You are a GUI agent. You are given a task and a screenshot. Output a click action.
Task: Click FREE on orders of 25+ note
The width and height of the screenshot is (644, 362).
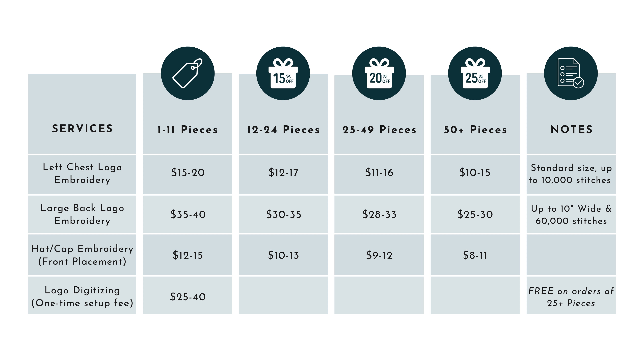click(571, 297)
